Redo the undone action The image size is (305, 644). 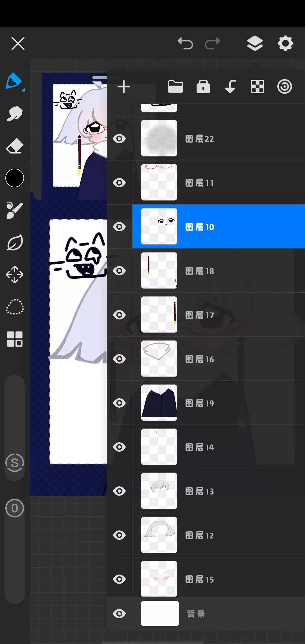(x=212, y=43)
